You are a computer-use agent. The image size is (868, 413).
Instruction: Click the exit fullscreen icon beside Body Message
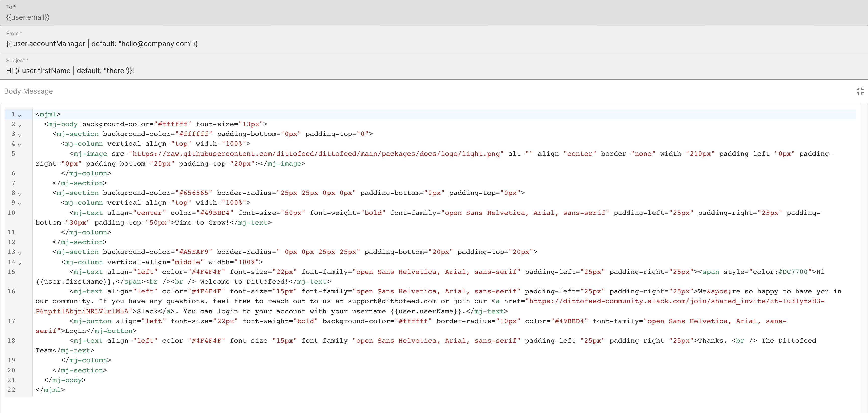click(x=860, y=91)
